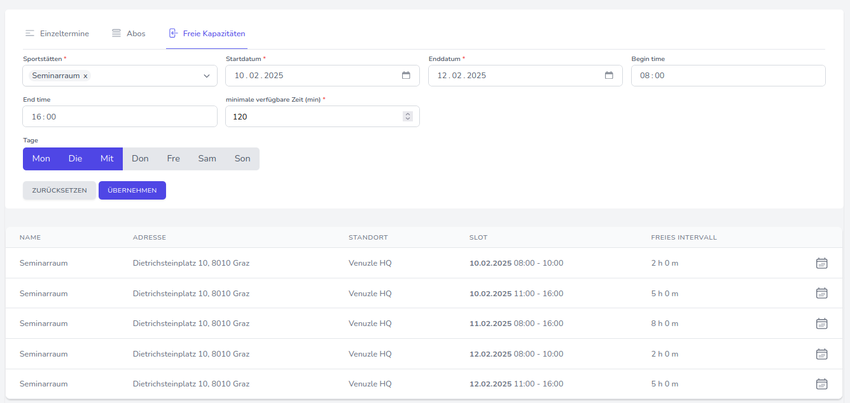
Task: Open booking calendar for 11.02.2025 slot
Action: point(821,324)
